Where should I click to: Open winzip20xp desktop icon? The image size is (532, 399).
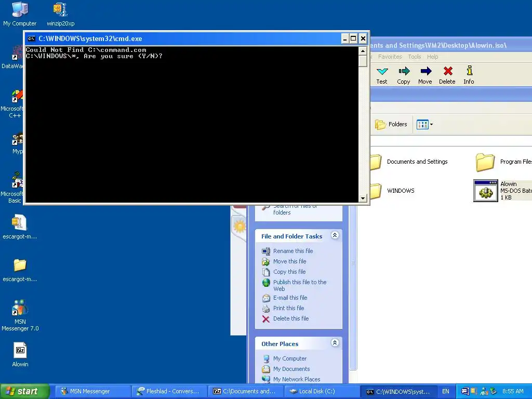[60, 14]
